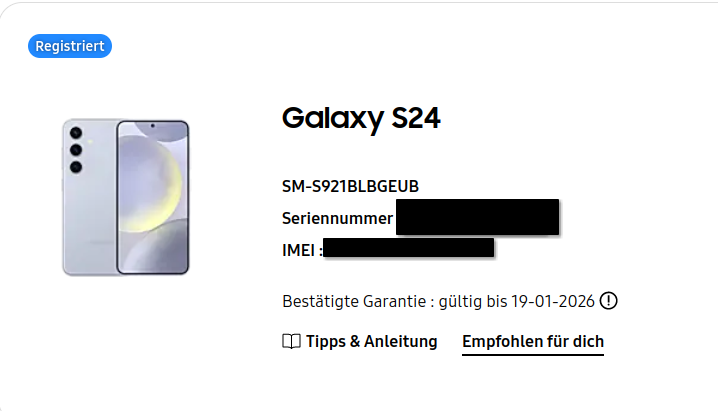
Task: Click the blue Registriert badge
Action: pyautogui.click(x=70, y=46)
